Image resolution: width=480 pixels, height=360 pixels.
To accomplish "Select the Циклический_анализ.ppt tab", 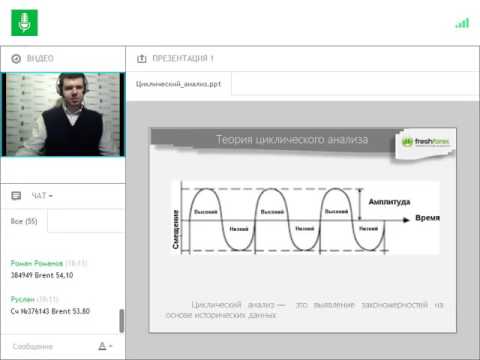I will [x=178, y=84].
